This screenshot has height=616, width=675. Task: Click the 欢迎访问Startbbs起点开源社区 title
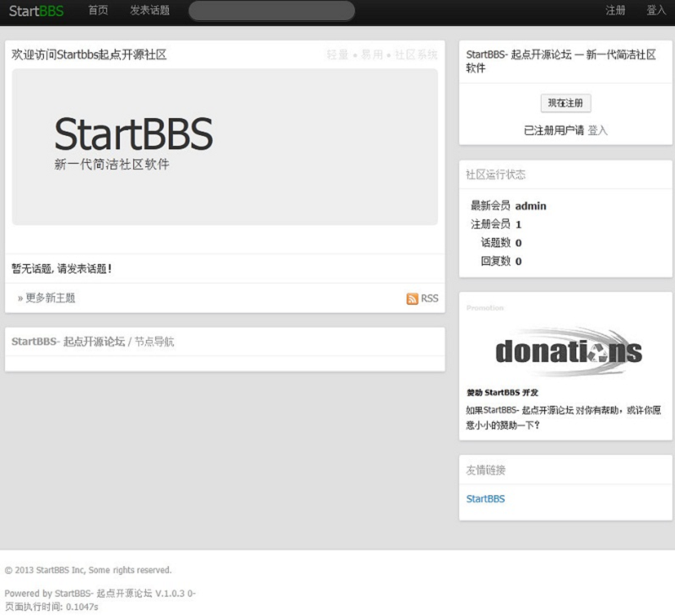(x=89, y=55)
